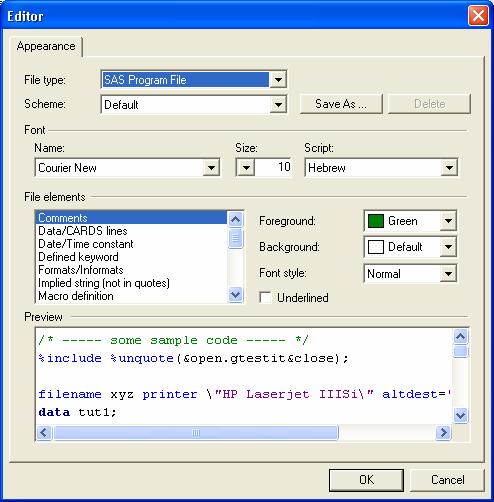
Task: Click the File elements scrollbar thumb
Action: (235, 238)
